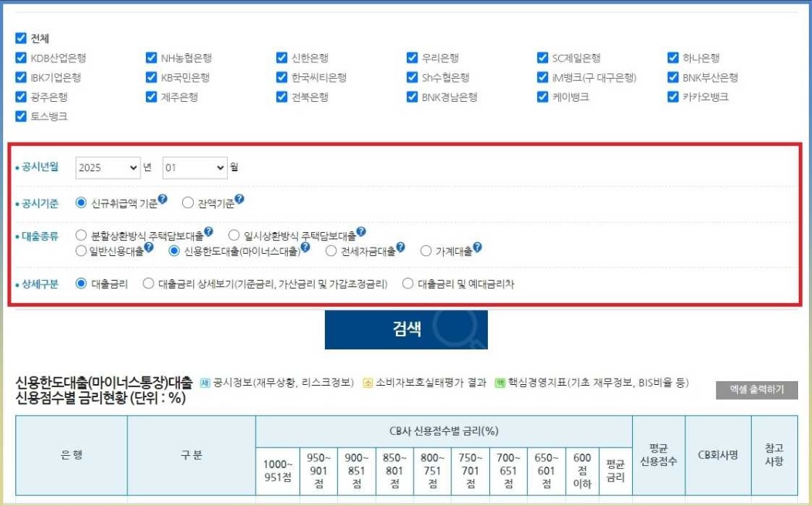Choose 가계대출 as the loan type

[x=427, y=248]
